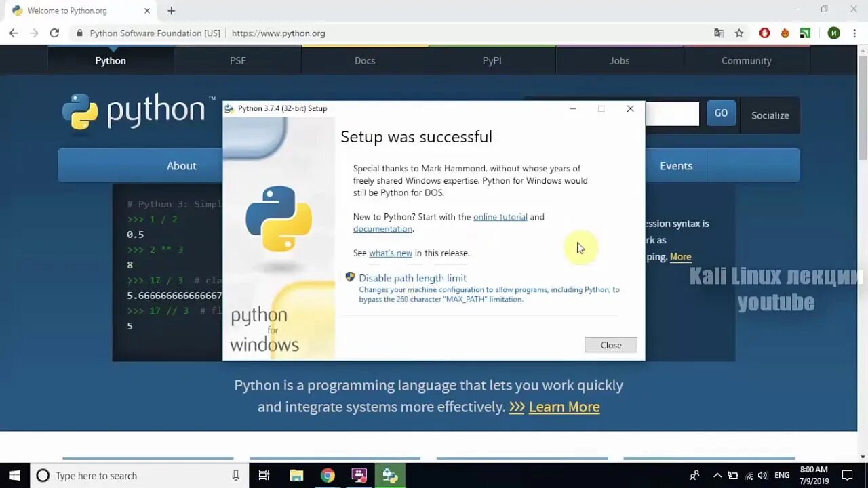The width and height of the screenshot is (868, 488).
Task: Open File Explorer from the taskbar
Action: [296, 475]
